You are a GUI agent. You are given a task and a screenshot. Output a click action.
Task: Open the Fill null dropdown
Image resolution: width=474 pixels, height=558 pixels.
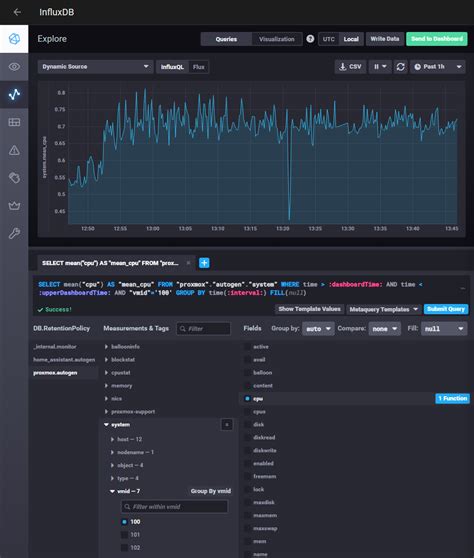point(444,329)
